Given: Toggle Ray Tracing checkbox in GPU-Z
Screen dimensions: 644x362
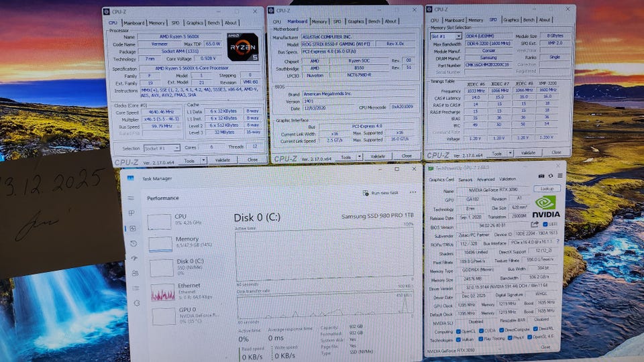Looking at the screenshot, I should [x=480, y=339].
